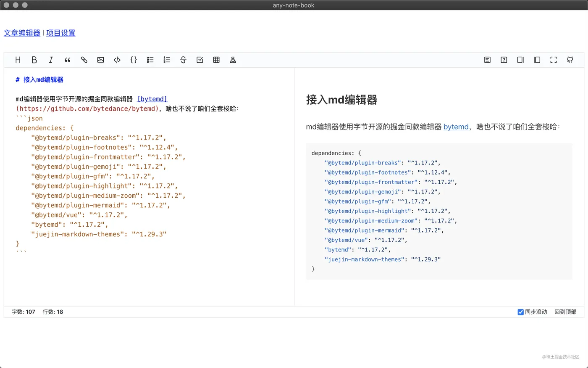Insert a hyperlink with the link icon
The image size is (588, 368).
point(84,60)
